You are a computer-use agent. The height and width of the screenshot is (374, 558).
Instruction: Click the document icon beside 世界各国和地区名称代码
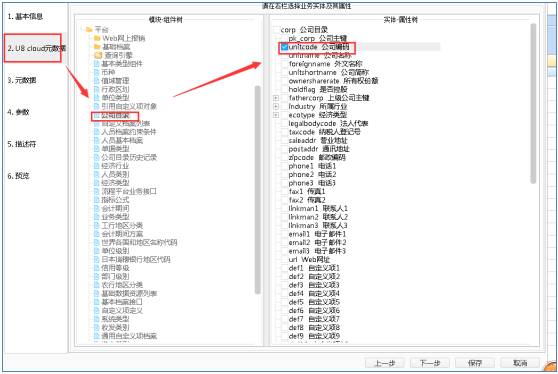coord(96,242)
